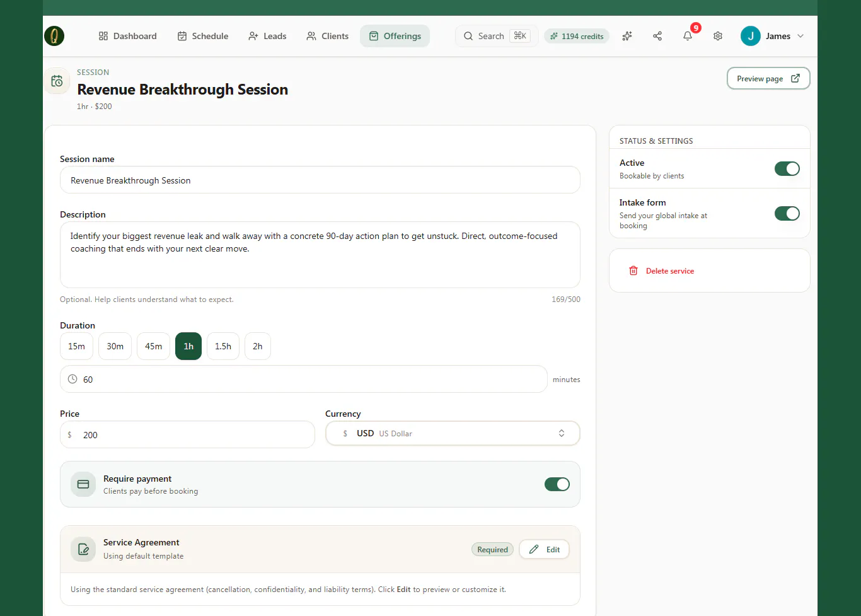Switch to the Leads tab

click(267, 36)
